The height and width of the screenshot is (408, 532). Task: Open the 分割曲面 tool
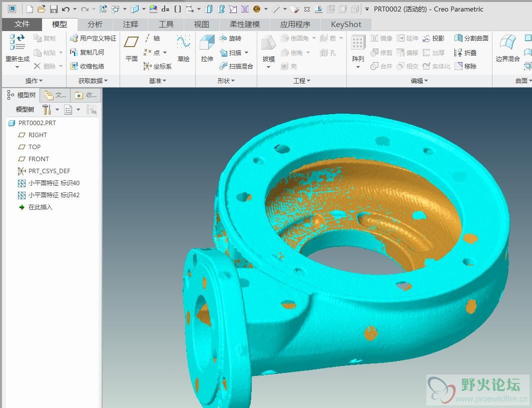tap(471, 39)
